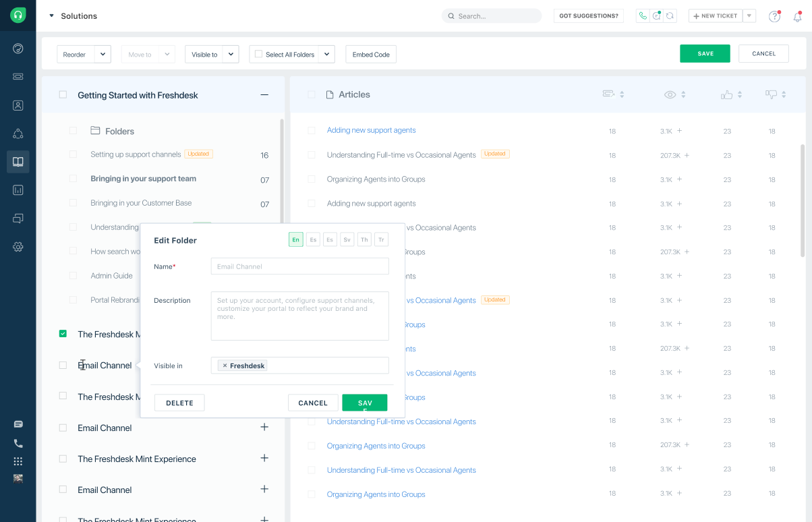This screenshot has height=522, width=812.
Task: Click the DELETE button in Edit Folder
Action: click(x=179, y=403)
